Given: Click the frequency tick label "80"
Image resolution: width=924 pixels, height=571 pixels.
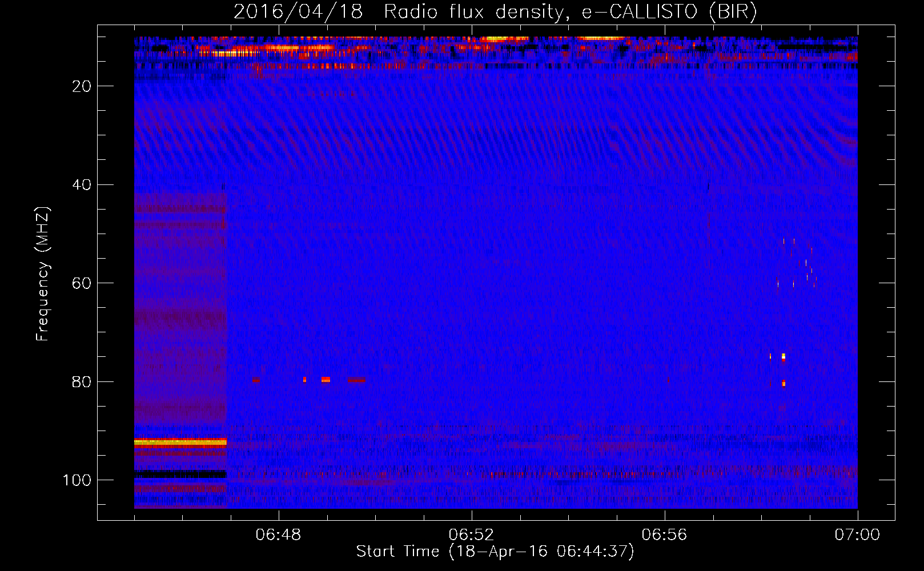Looking at the screenshot, I should coord(82,382).
